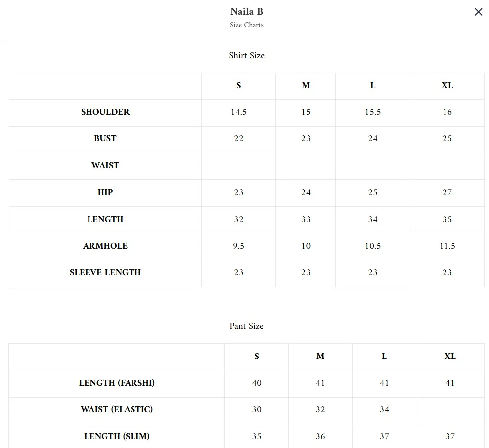Click the Naila B title heading
The width and height of the screenshot is (489, 448).
click(x=247, y=11)
